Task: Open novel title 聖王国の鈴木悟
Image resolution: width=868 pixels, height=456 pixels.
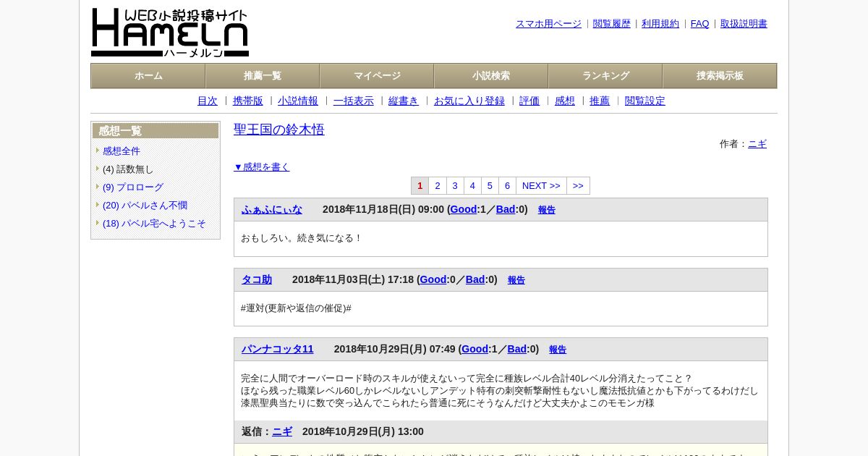Action: pyautogui.click(x=279, y=130)
